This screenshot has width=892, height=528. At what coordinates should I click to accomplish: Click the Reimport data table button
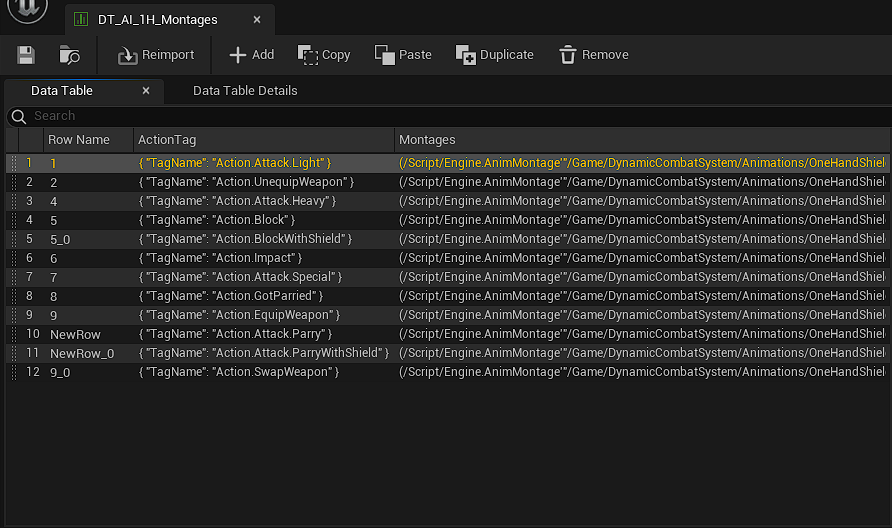click(x=156, y=55)
